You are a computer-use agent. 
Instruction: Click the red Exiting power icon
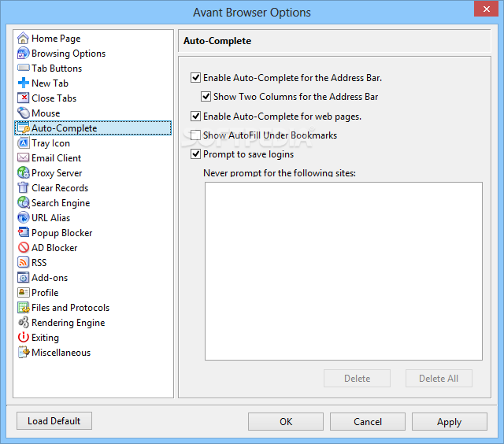(23, 338)
